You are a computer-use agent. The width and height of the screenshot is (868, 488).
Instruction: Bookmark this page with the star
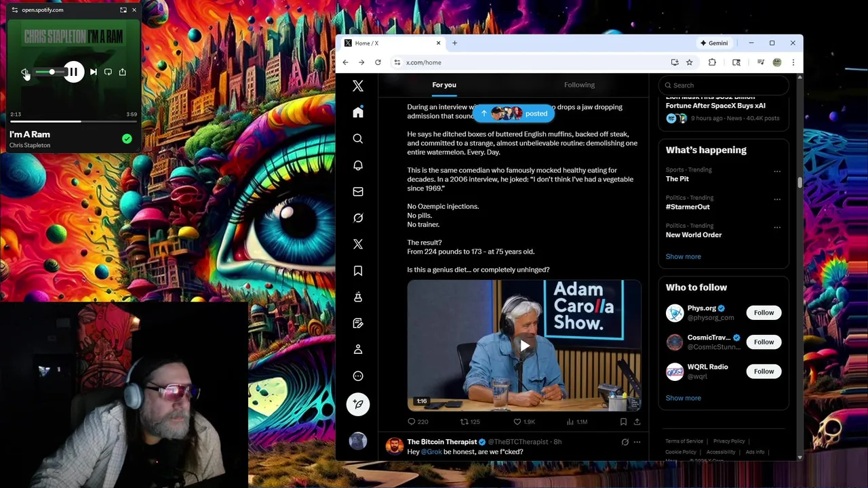(689, 62)
